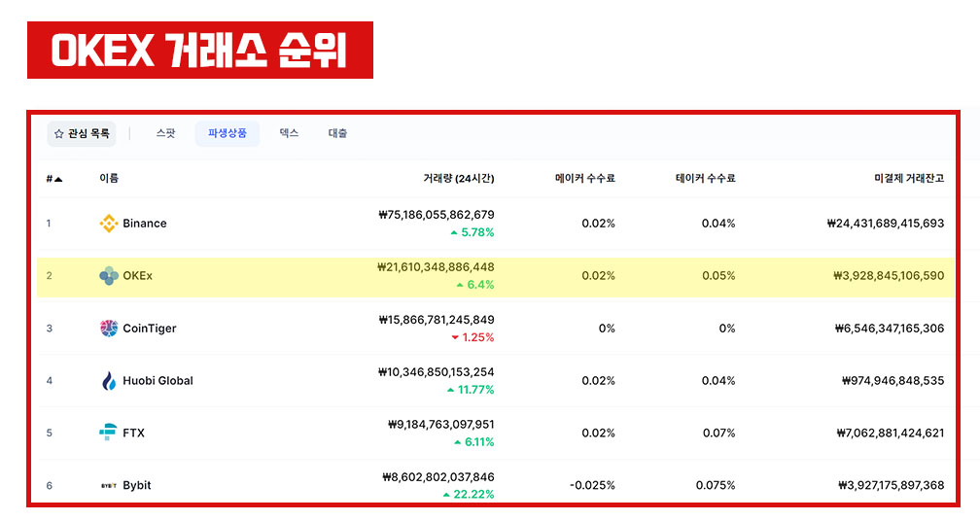Open the Bybit exchange link
980x521 pixels.
[137, 485]
